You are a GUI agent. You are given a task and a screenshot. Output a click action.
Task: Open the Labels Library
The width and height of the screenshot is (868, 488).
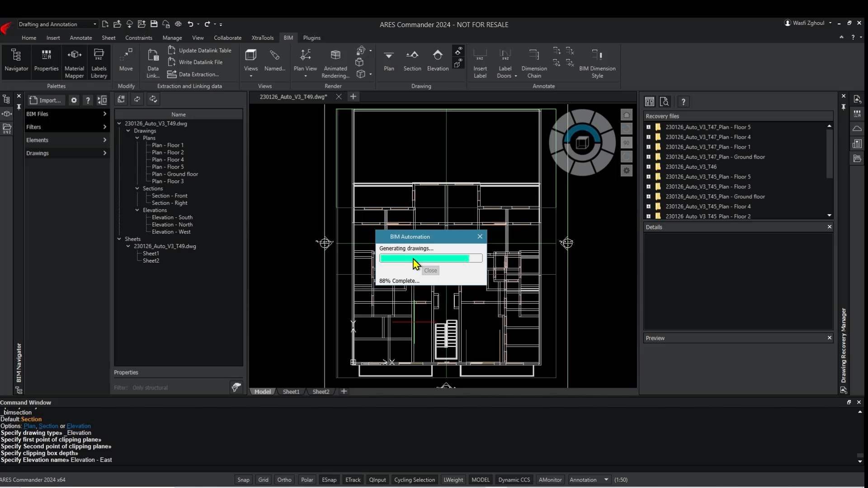point(99,63)
